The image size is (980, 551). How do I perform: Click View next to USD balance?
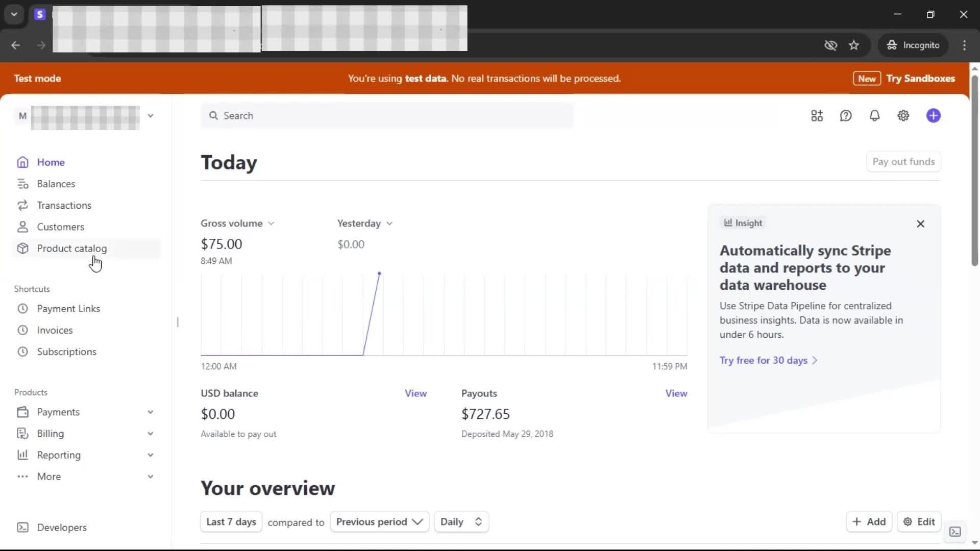(415, 393)
